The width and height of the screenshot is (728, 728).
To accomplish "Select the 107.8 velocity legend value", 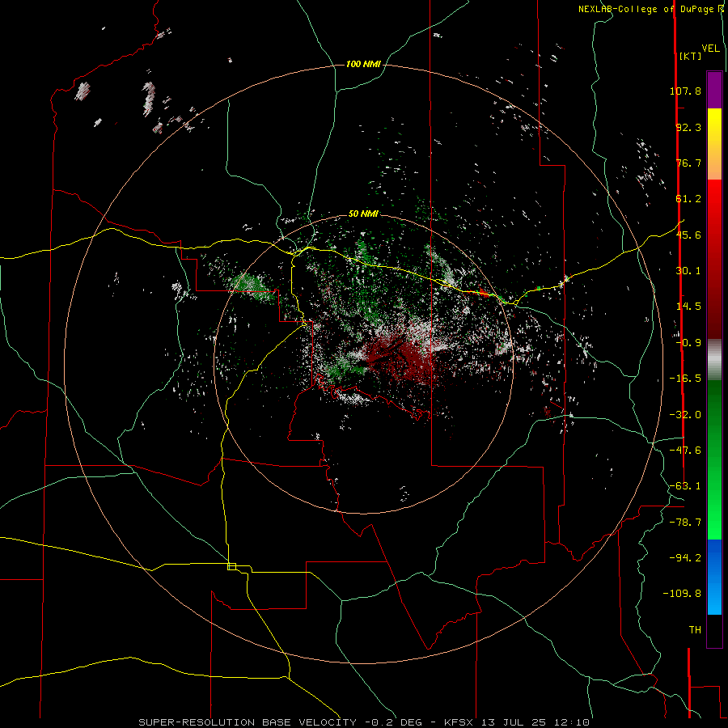I will tap(685, 91).
